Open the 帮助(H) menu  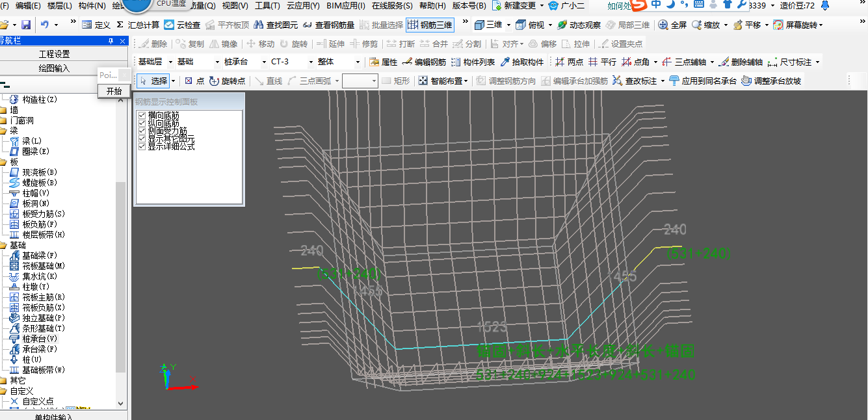pos(433,6)
